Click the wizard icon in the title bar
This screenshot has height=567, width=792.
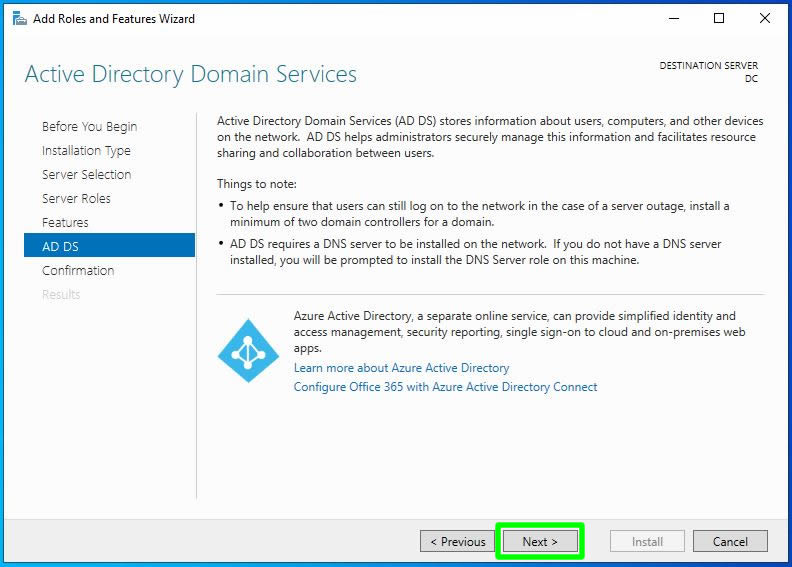click(19, 18)
